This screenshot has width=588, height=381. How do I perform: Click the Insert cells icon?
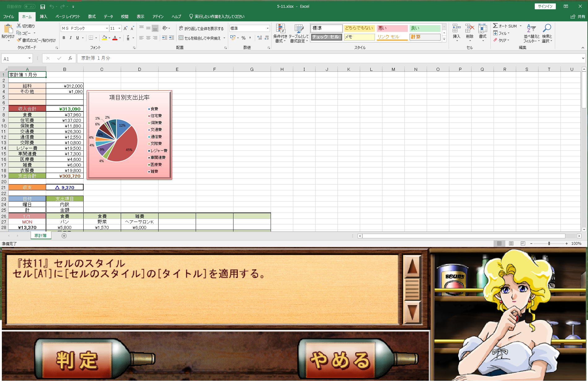pyautogui.click(x=456, y=28)
